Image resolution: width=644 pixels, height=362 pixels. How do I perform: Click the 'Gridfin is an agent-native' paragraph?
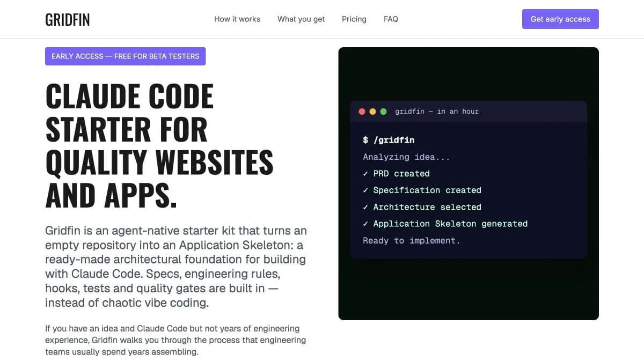[x=176, y=267]
